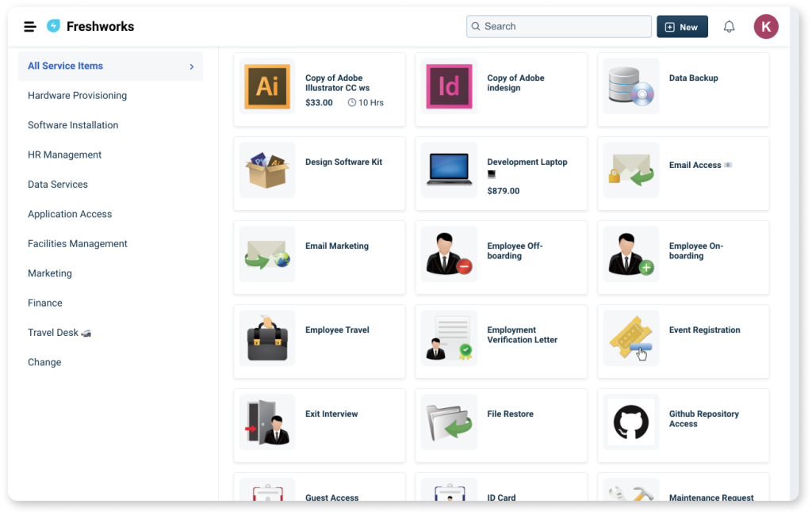Open the Travel Desk category

point(59,332)
